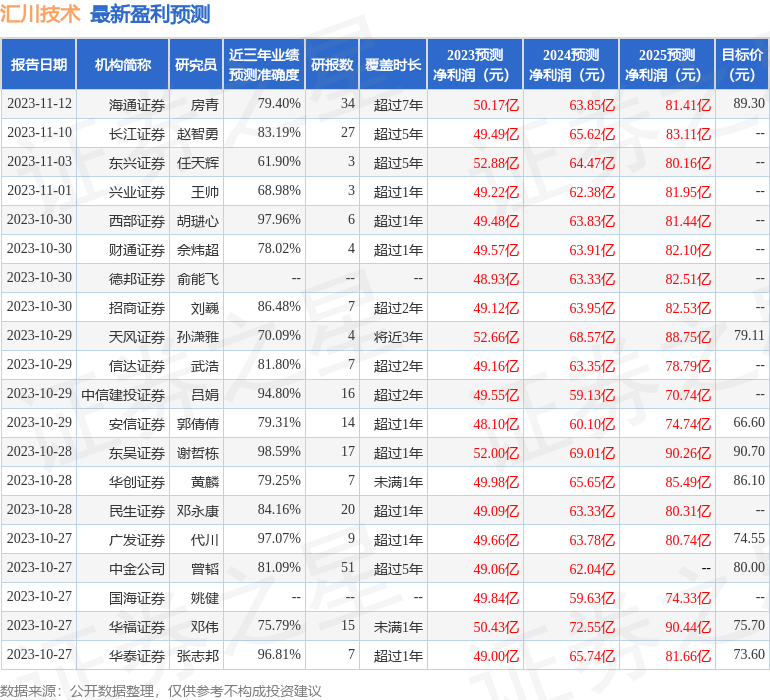770x700 pixels.
Task: Click the 天风证券 institution cell
Action: coord(137,336)
